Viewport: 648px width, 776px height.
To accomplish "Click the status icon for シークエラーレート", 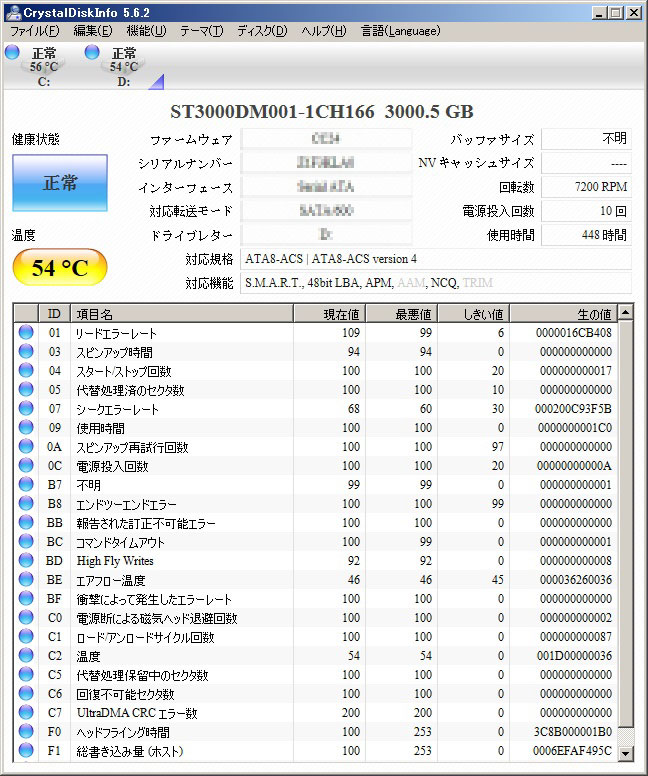I will click(x=26, y=408).
